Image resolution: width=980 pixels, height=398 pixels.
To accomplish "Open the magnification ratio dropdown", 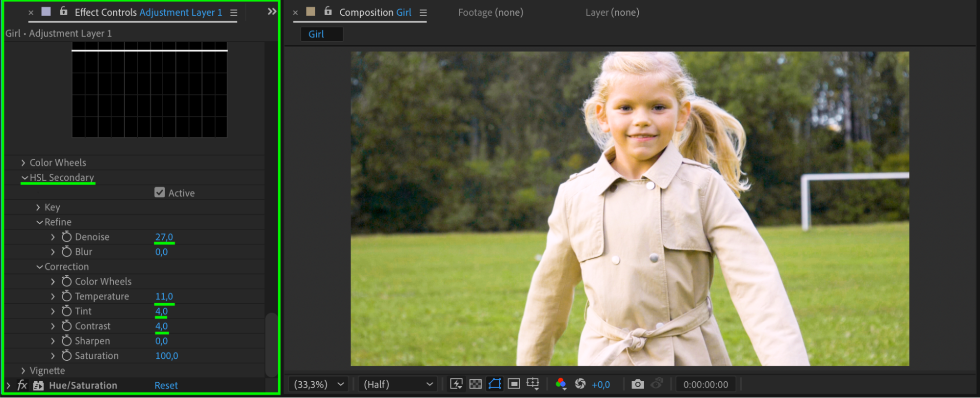I will pyautogui.click(x=318, y=384).
